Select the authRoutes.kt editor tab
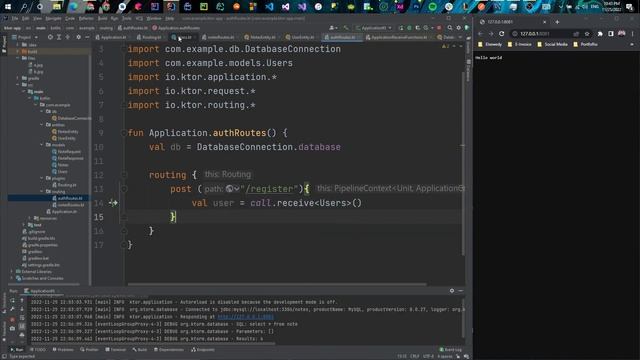The width and height of the screenshot is (640, 360). pos(341,37)
